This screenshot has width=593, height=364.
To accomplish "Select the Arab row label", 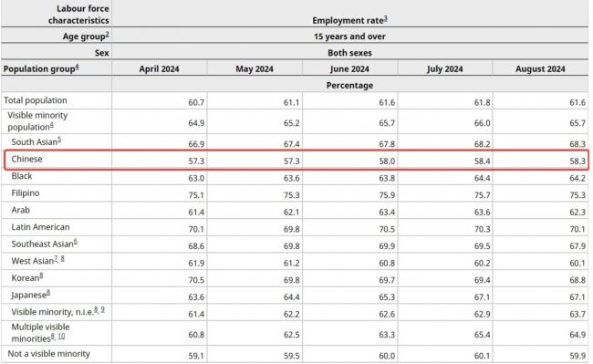I will [x=20, y=210].
